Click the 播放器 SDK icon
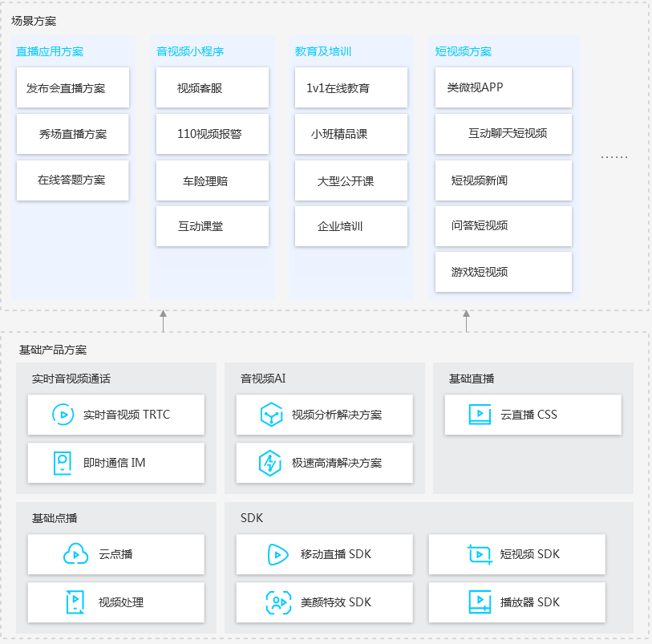Image resolution: width=652 pixels, height=644 pixels. (480, 602)
